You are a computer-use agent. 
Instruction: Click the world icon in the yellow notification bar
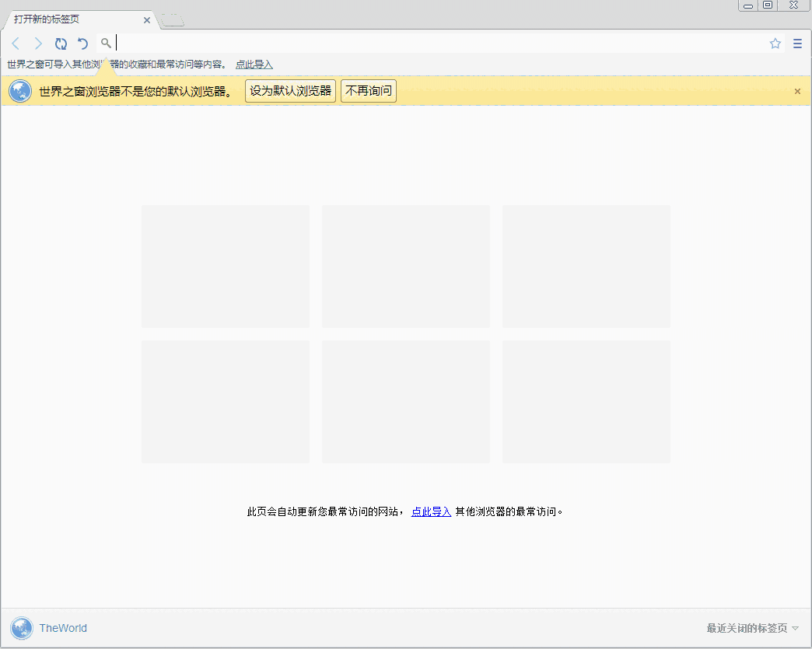[19, 90]
